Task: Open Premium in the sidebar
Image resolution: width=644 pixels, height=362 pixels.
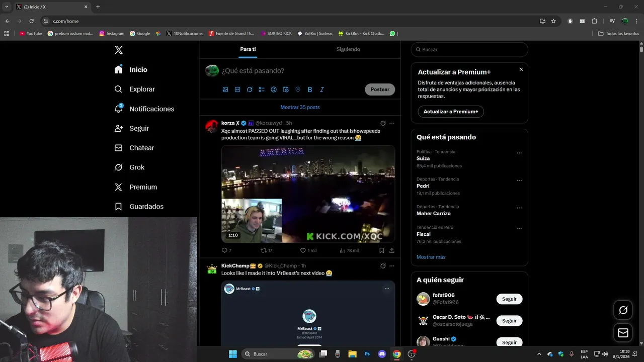Action: 136,187
